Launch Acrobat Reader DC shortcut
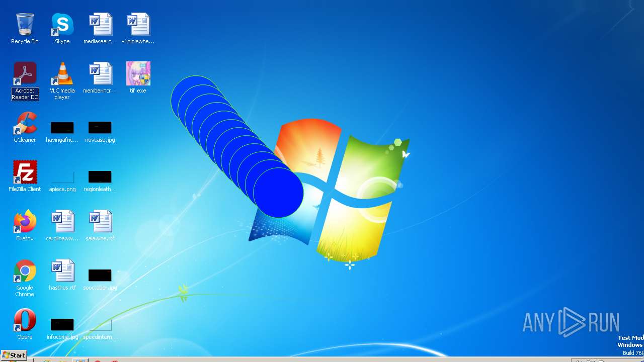Screen dimensions: 644x362 tap(25, 81)
